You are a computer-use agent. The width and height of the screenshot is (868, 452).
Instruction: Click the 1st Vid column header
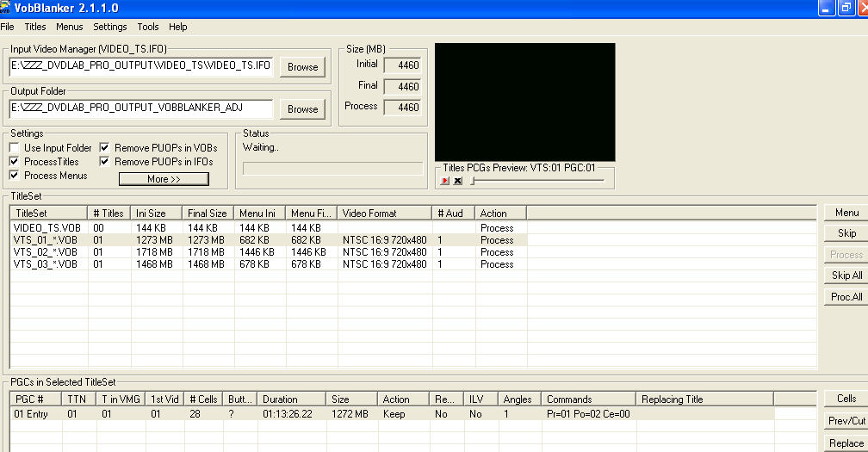[x=165, y=399]
